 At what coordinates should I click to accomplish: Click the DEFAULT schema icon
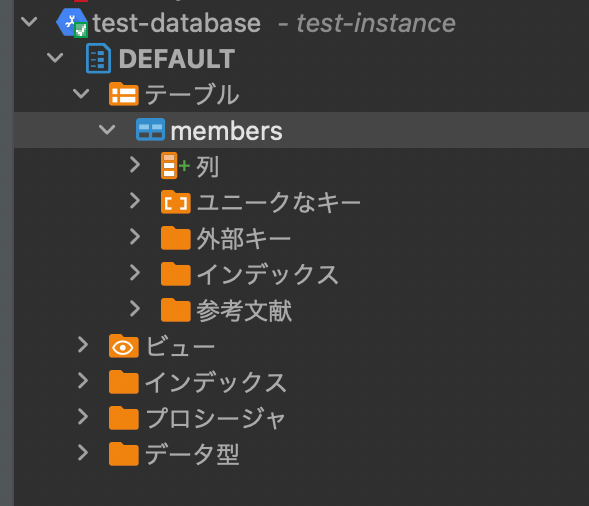click(98, 58)
